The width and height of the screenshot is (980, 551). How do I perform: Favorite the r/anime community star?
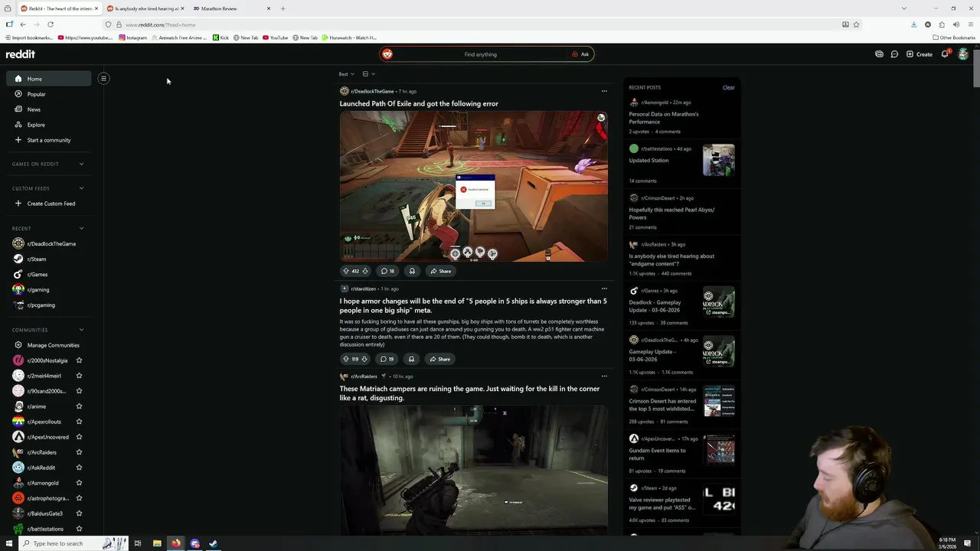[79, 406]
